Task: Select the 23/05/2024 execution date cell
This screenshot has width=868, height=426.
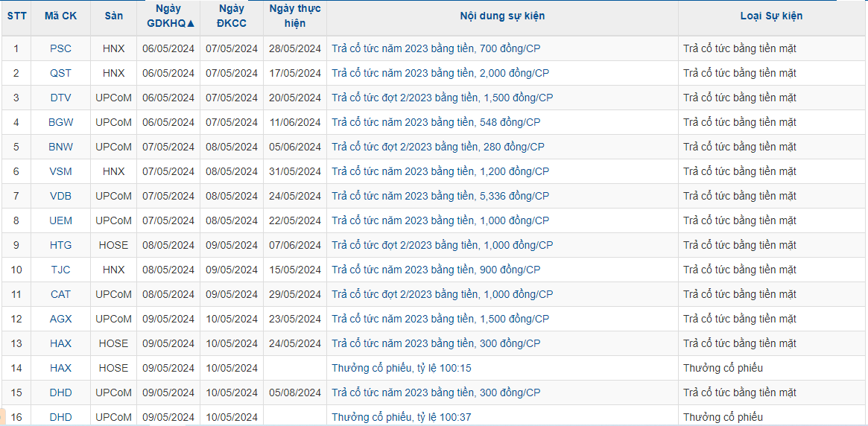Action: coord(295,319)
